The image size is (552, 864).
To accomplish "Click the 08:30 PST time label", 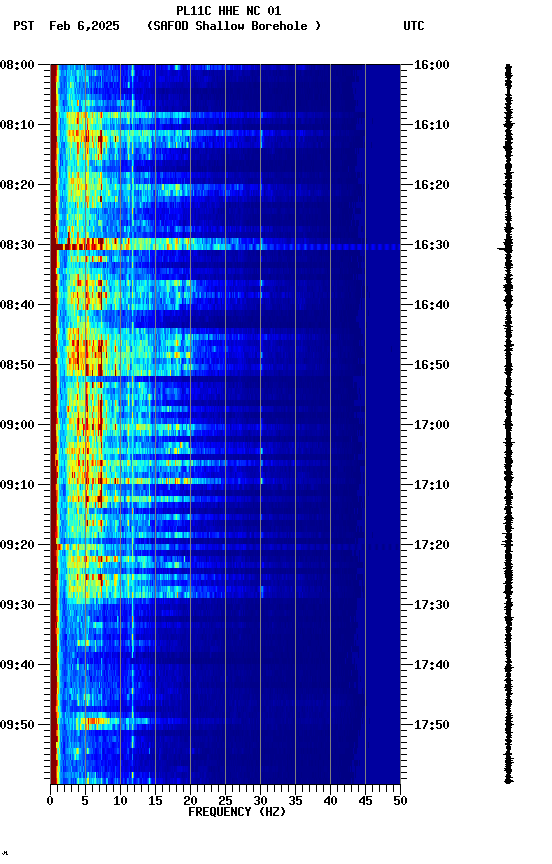I will pos(17,245).
